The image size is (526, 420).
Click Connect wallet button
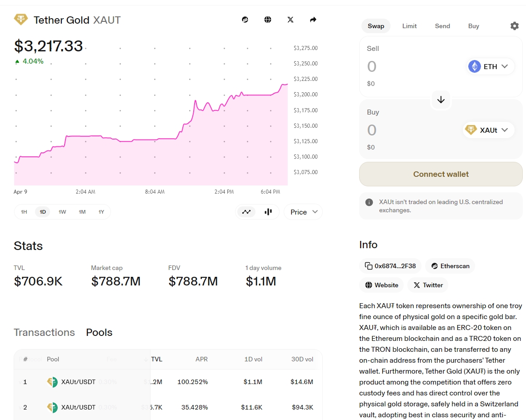pyautogui.click(x=441, y=174)
